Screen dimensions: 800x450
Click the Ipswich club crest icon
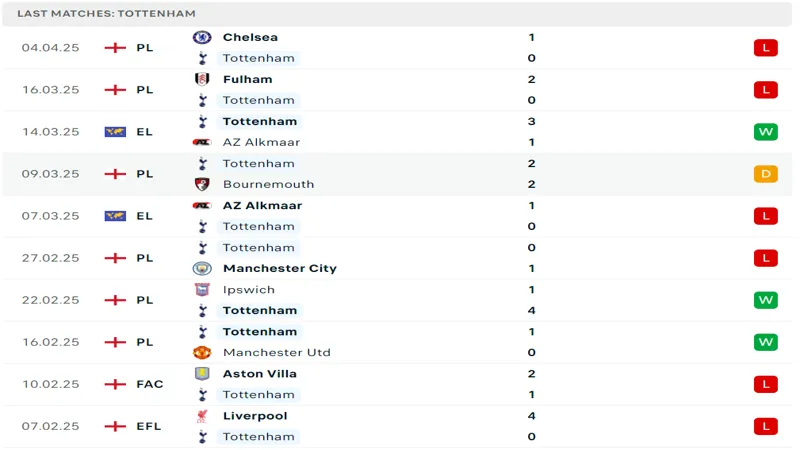pyautogui.click(x=202, y=290)
